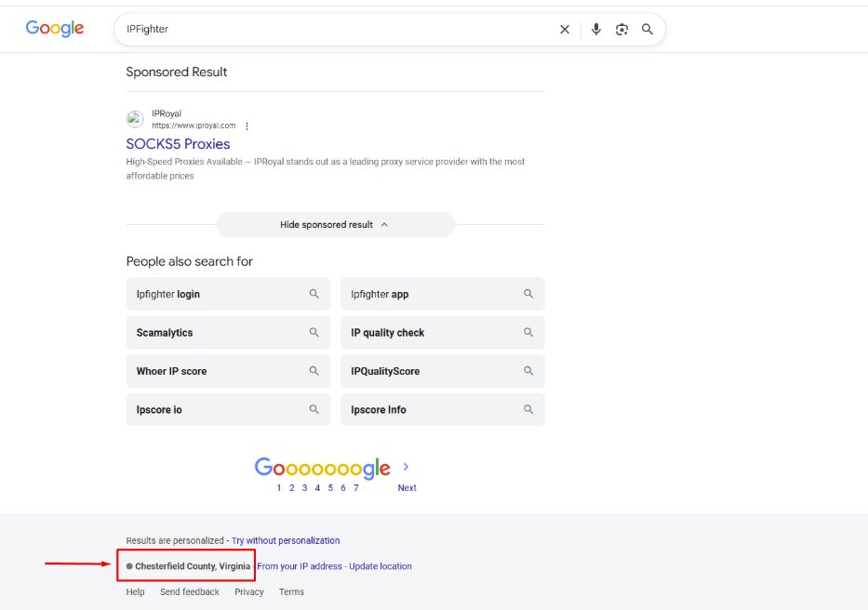
Task: Click the https://www.iproyal.com URL
Action: tap(194, 126)
